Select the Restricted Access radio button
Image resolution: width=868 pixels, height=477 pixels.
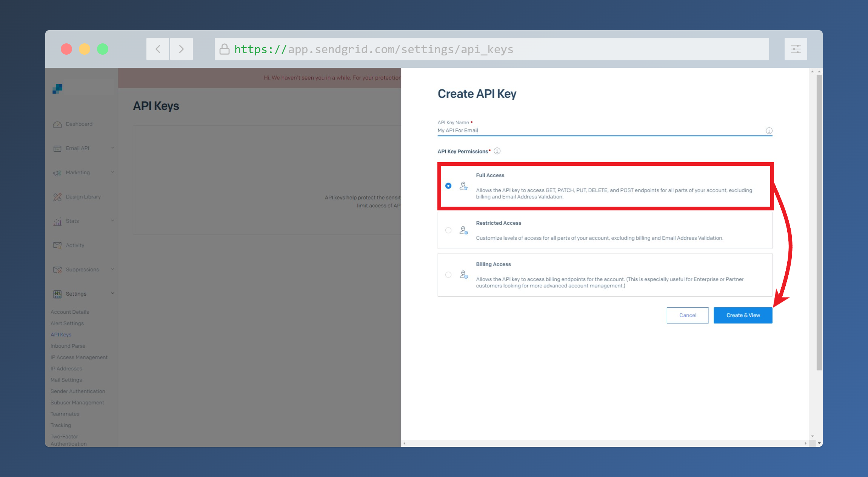pos(448,230)
